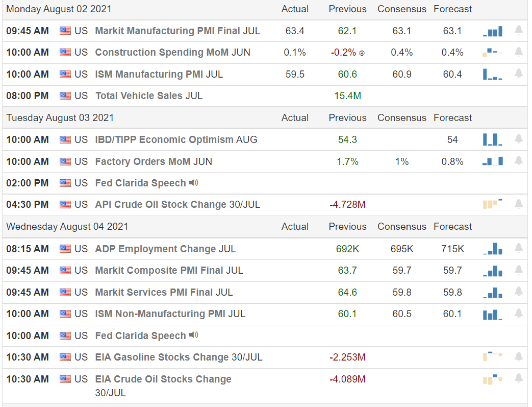Open EIA Crude Oil Stocks Change link
The height and width of the screenshot is (407, 532).
[x=163, y=379]
